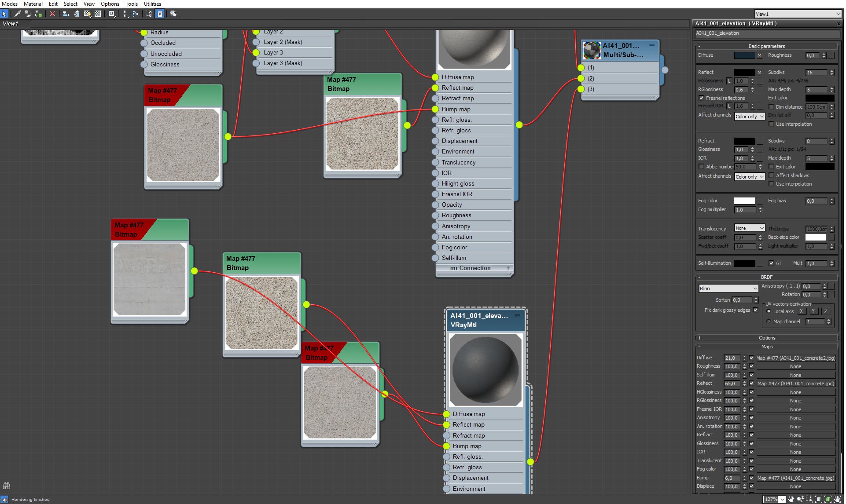Enable the Dim distance checkbox
This screenshot has width=846, height=504.
(x=771, y=107)
